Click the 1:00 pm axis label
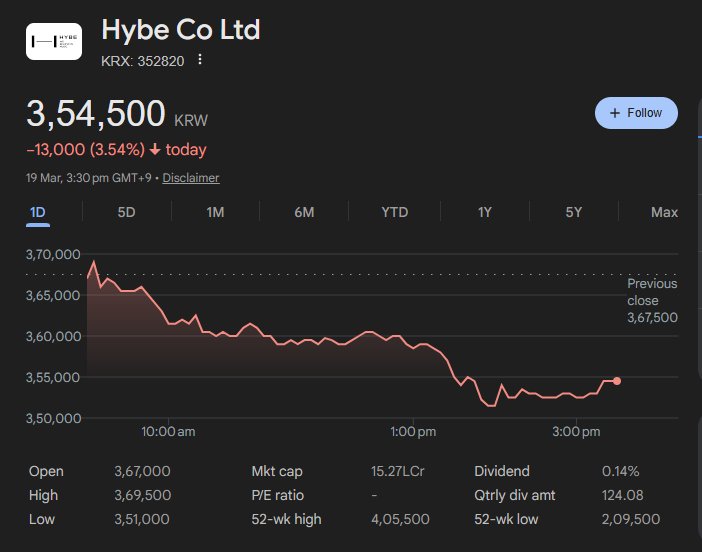Viewport: 702px width, 552px height. coord(413,432)
